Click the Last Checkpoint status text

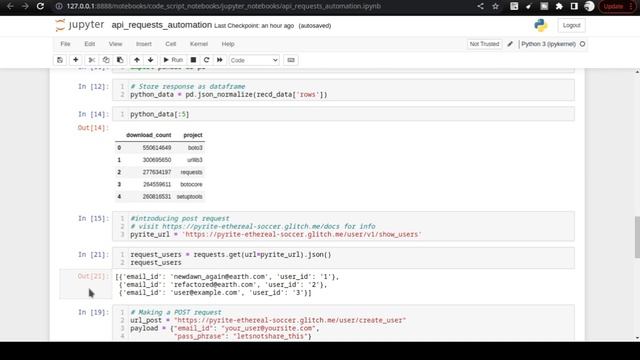pyautogui.click(x=254, y=26)
